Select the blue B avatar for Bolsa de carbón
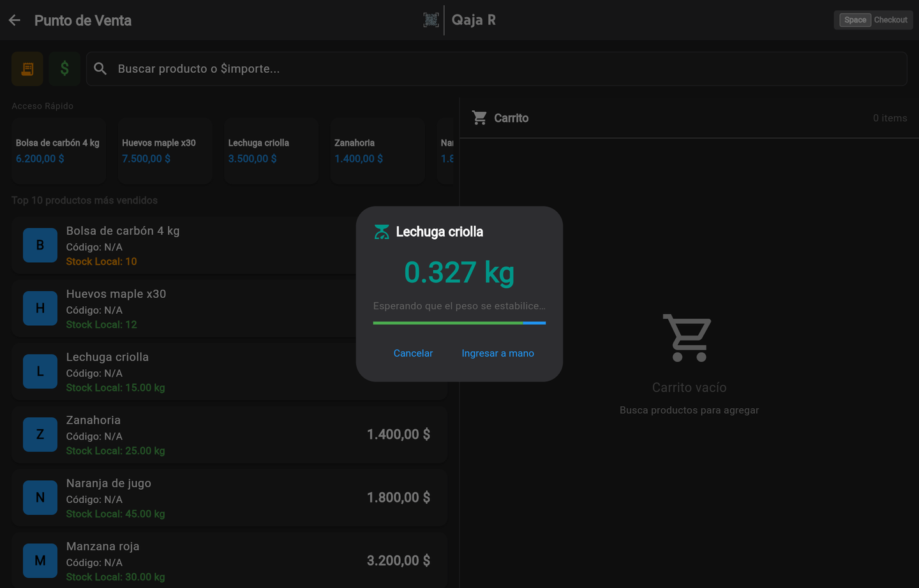 pos(40,245)
